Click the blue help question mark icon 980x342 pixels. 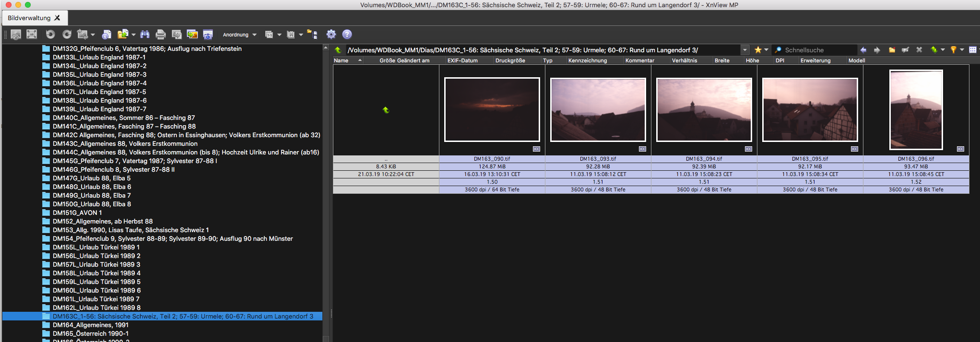tap(347, 35)
